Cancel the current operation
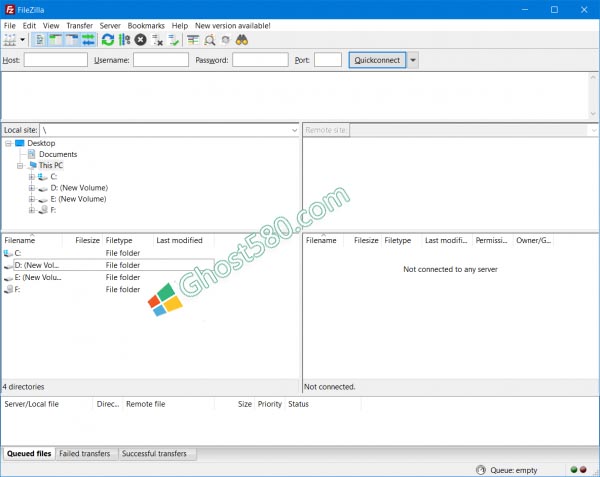 140,40
